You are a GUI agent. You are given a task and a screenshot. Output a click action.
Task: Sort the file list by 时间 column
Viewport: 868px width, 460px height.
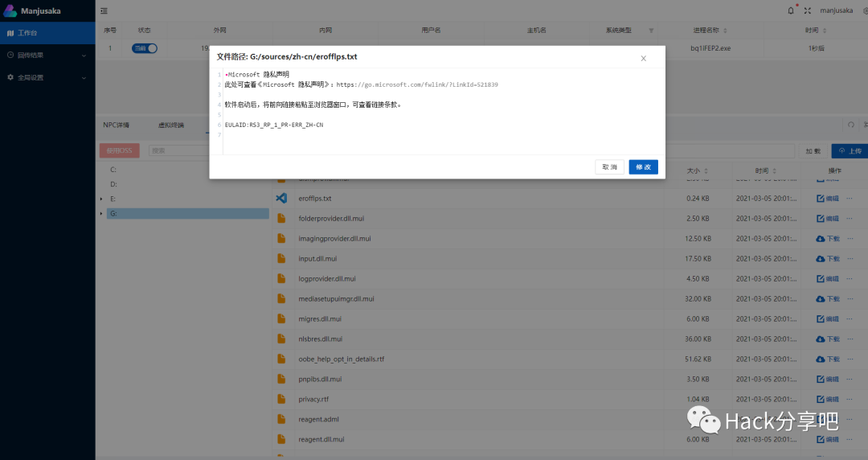point(775,170)
